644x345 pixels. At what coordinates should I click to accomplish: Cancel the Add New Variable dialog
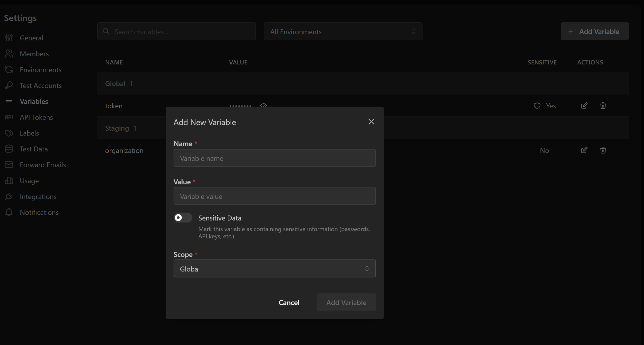pyautogui.click(x=289, y=302)
